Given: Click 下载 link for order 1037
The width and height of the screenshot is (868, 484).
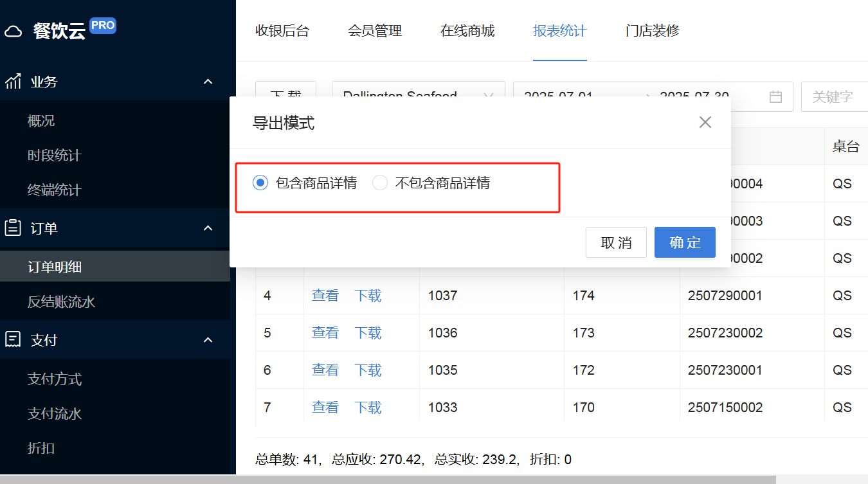Looking at the screenshot, I should tap(368, 296).
